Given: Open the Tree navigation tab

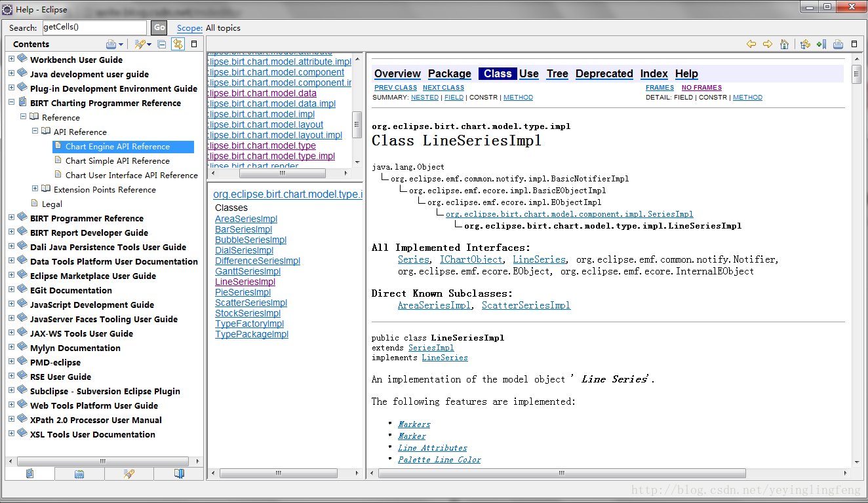Looking at the screenshot, I should click(557, 73).
